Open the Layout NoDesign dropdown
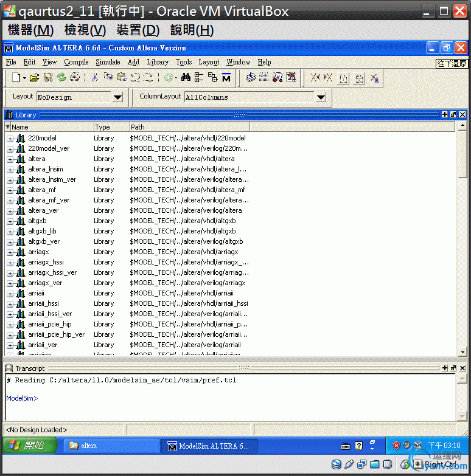The width and height of the screenshot is (471, 476). click(117, 97)
